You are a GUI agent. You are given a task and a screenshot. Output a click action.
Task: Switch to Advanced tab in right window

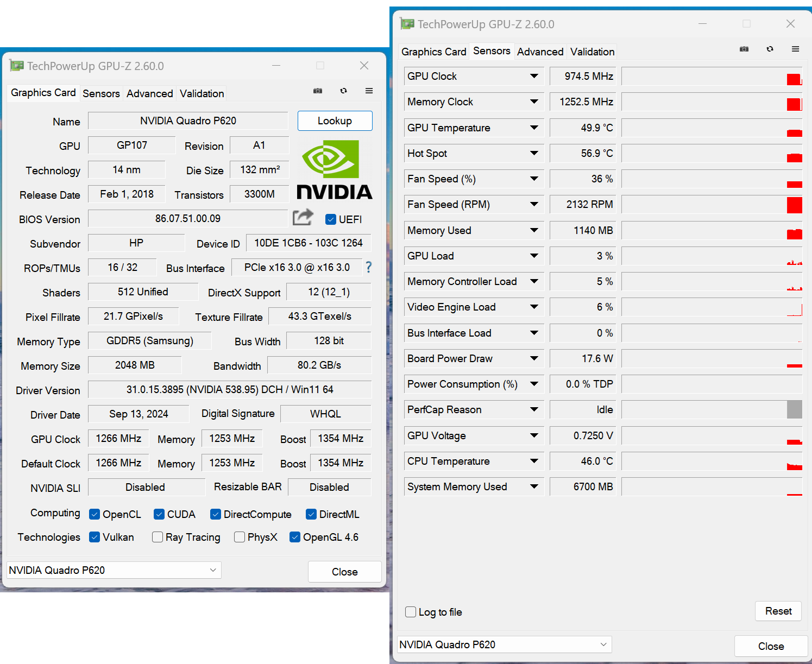pyautogui.click(x=540, y=52)
